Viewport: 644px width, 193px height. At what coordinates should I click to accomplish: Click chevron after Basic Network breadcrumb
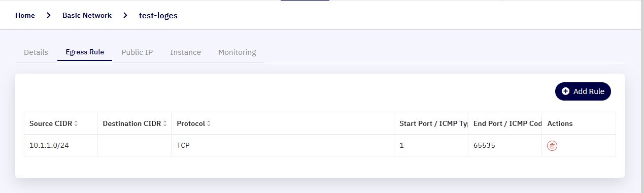(x=125, y=15)
